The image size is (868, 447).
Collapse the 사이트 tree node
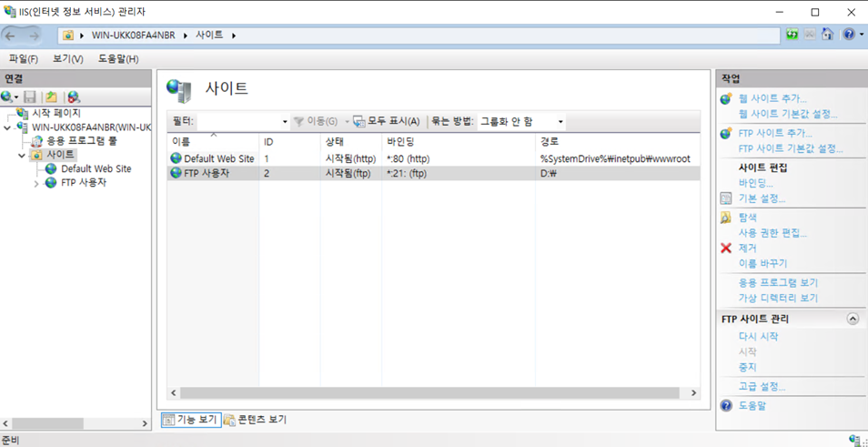23,156
